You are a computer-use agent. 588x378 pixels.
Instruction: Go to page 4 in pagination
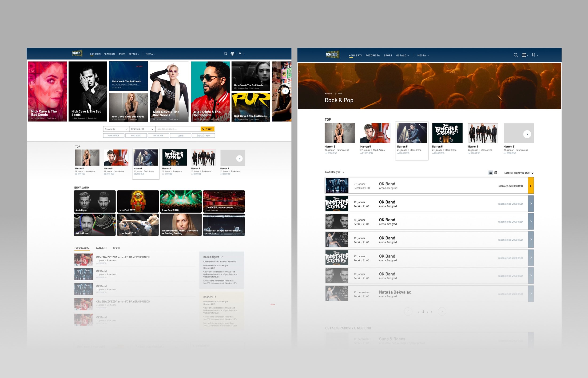coord(431,312)
